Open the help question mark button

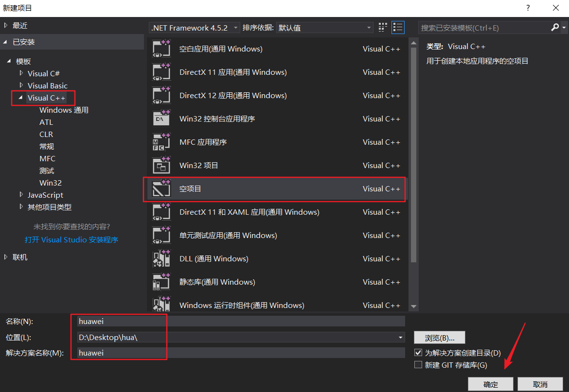pyautogui.click(x=528, y=8)
